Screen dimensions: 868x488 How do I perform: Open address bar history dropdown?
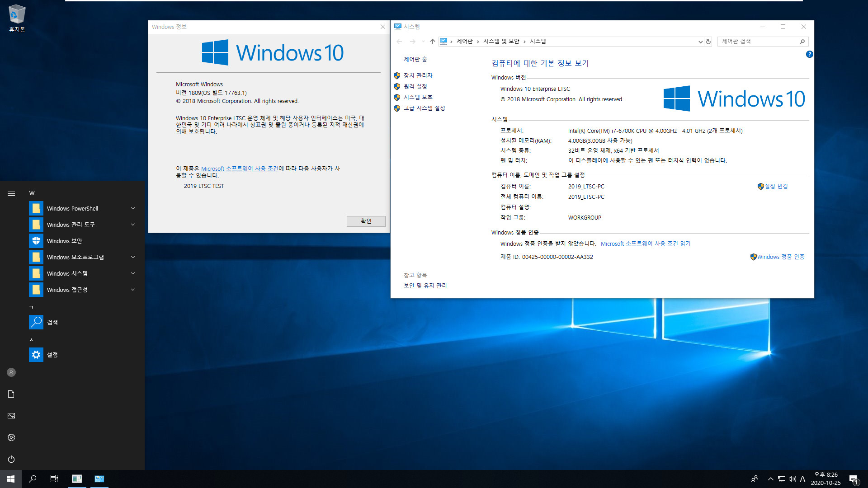pyautogui.click(x=700, y=42)
